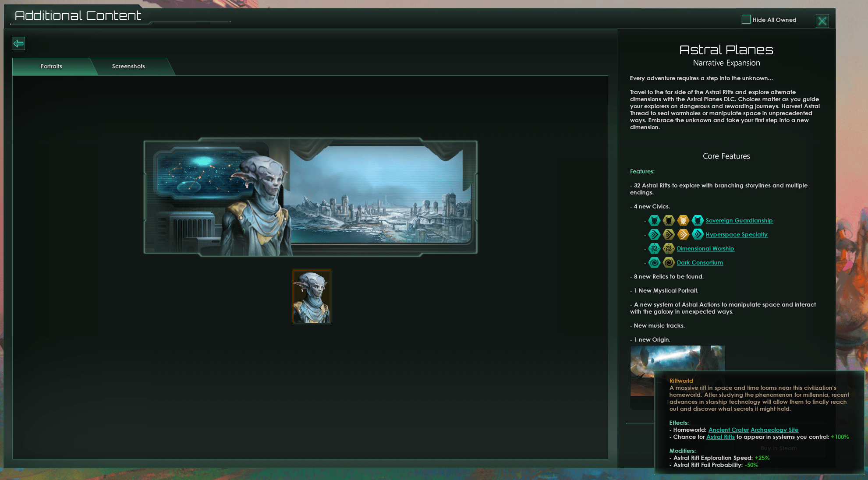Open the Astral Rifts link in tooltip
Viewport: 868px width, 480px height.
coord(720,437)
